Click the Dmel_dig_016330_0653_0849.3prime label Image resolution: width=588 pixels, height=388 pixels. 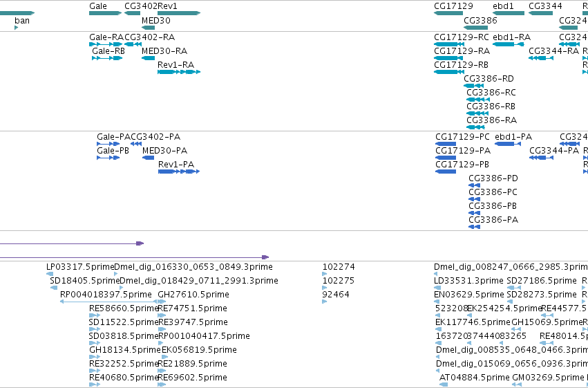pos(193,267)
